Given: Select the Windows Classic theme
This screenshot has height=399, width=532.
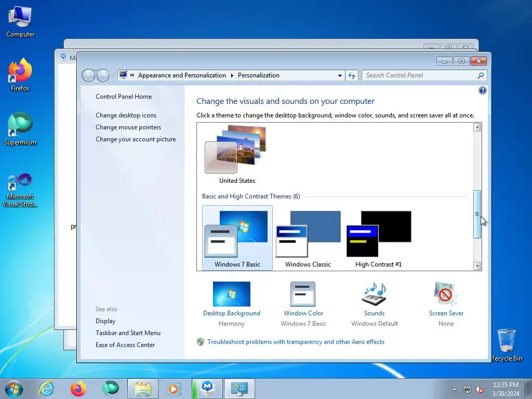Looking at the screenshot, I should (x=308, y=238).
